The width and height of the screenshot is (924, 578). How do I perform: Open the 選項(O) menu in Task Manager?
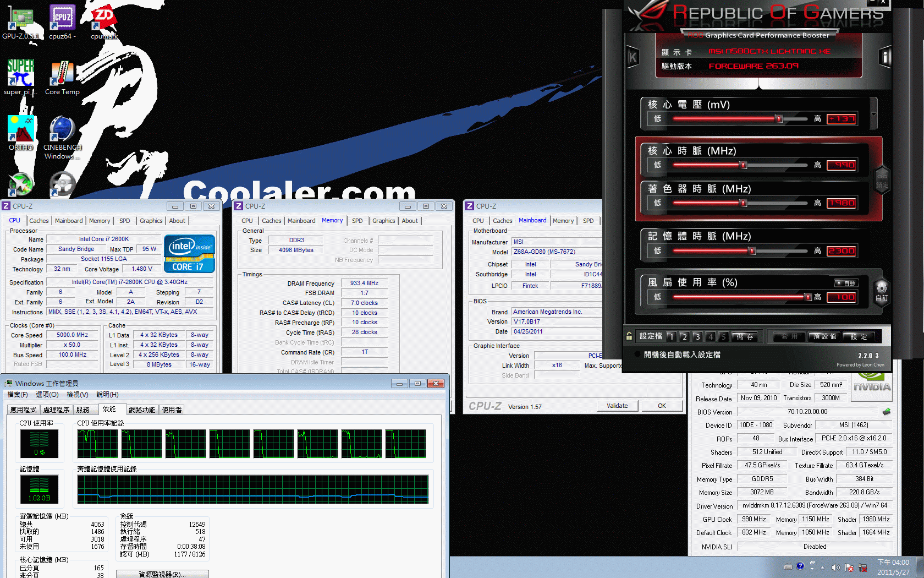47,395
